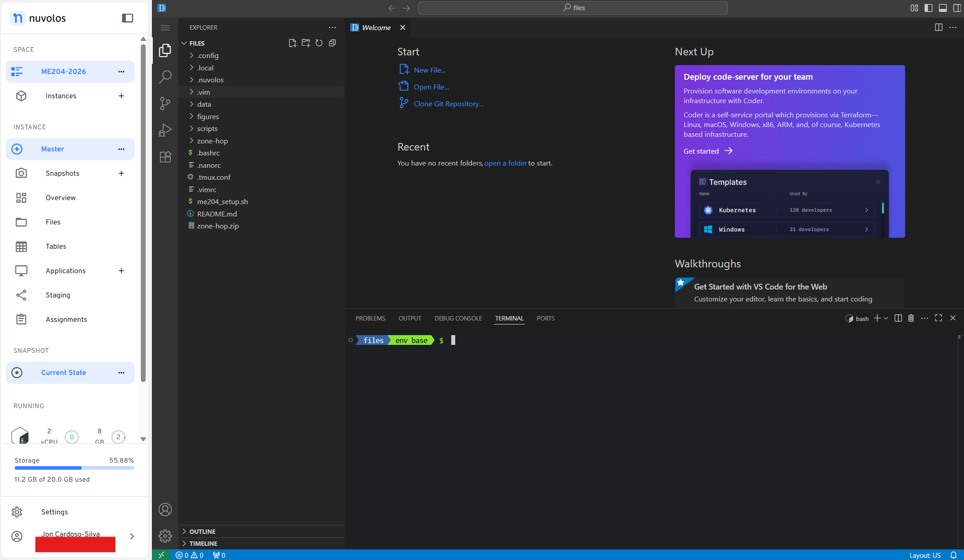The height and width of the screenshot is (560, 964).
Task: Switch to the PORTS tab
Action: click(x=546, y=318)
